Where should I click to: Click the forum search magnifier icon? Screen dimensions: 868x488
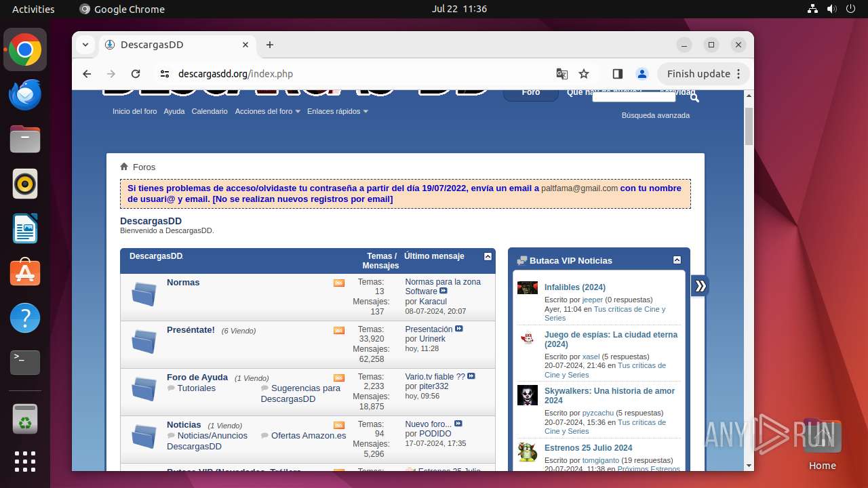pyautogui.click(x=694, y=98)
